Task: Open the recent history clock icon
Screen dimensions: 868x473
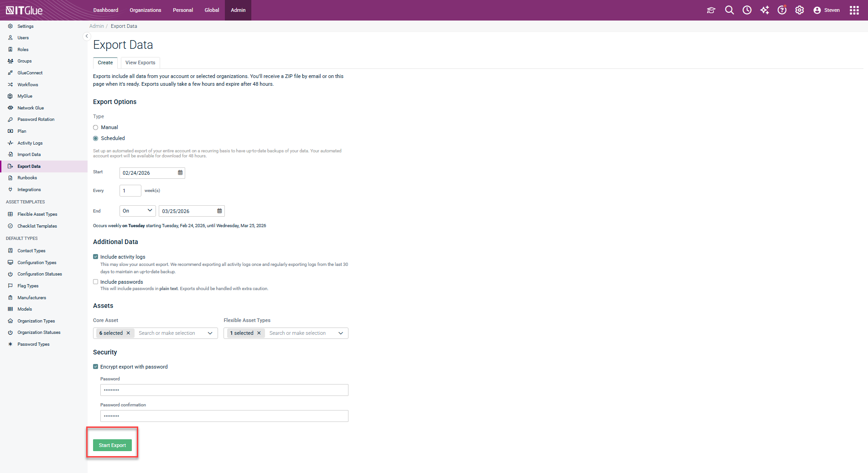Action: [x=747, y=10]
